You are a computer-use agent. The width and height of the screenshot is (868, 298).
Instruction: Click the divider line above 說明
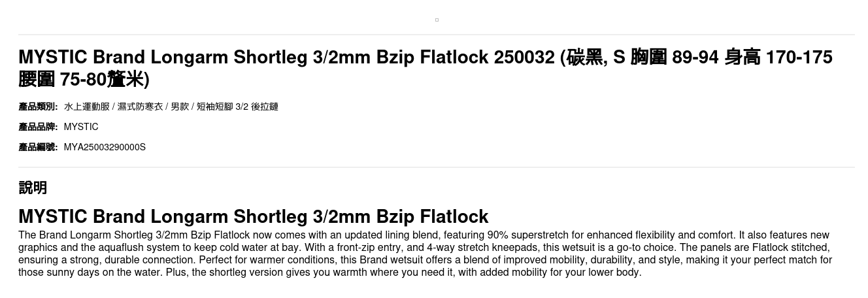[437, 167]
